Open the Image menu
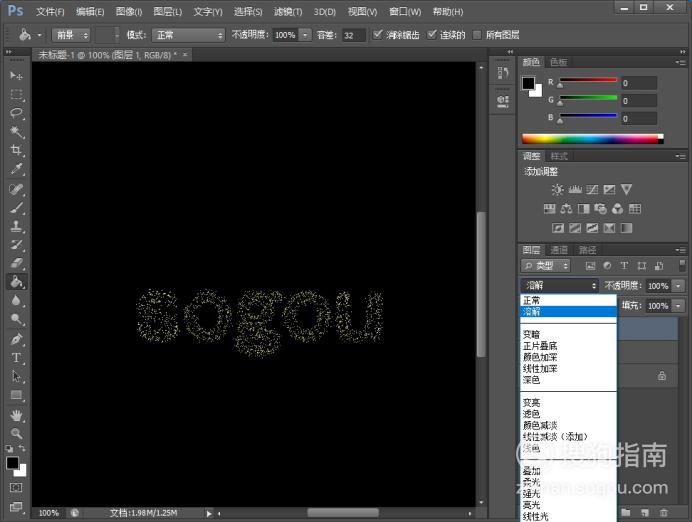This screenshot has width=692, height=522. click(x=129, y=11)
